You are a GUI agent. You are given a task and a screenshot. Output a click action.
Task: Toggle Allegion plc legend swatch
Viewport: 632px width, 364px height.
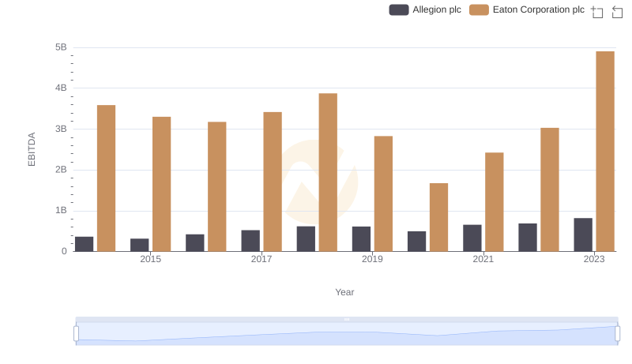399,9
